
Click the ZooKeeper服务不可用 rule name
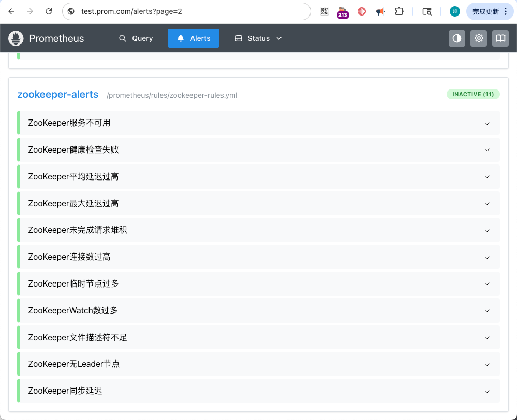(x=69, y=123)
